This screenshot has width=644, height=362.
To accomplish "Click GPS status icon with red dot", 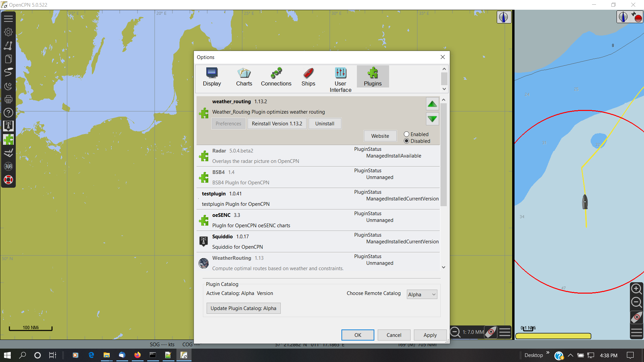I will [x=636, y=17].
